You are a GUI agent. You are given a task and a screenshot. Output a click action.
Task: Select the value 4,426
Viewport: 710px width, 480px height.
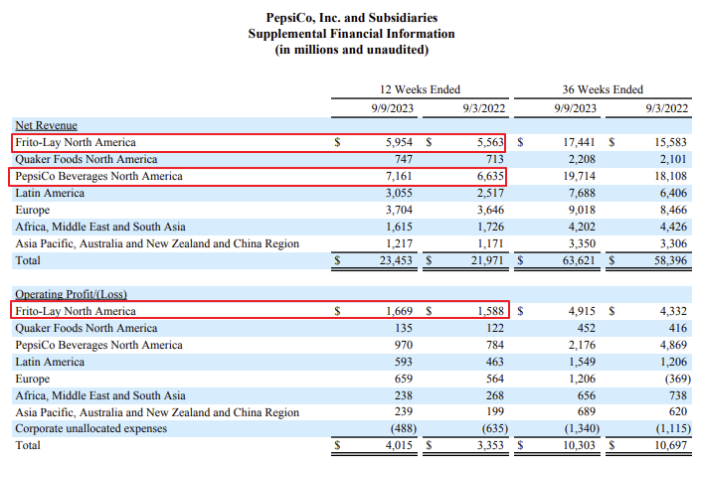(x=673, y=227)
